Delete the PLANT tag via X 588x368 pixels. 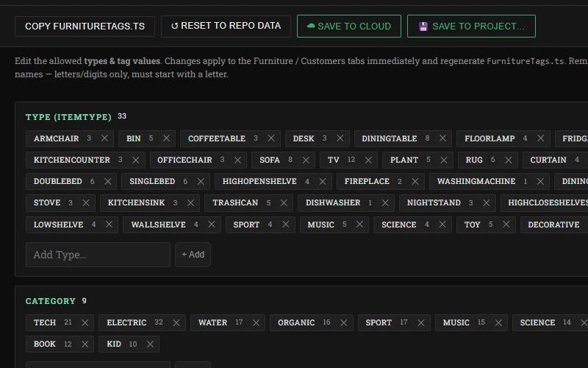(444, 160)
